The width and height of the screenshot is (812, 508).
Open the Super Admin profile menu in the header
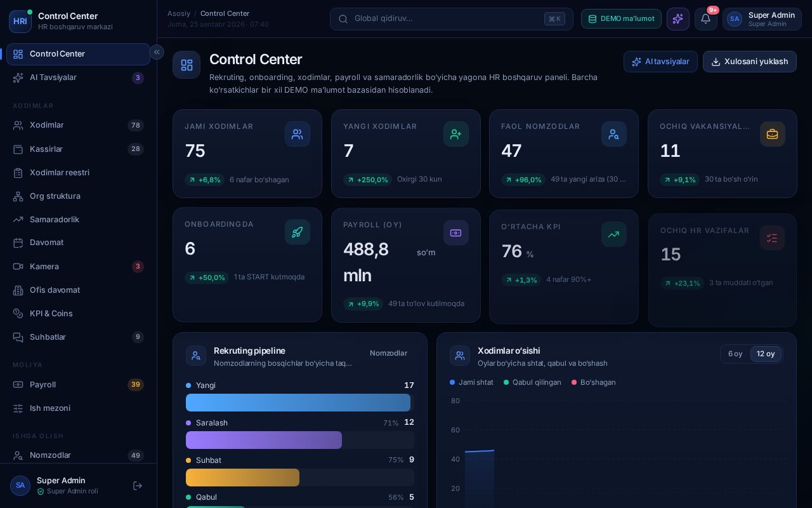(x=762, y=19)
